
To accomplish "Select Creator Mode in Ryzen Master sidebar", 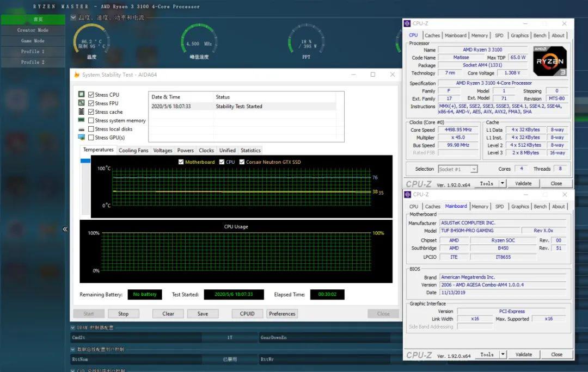I will [33, 30].
